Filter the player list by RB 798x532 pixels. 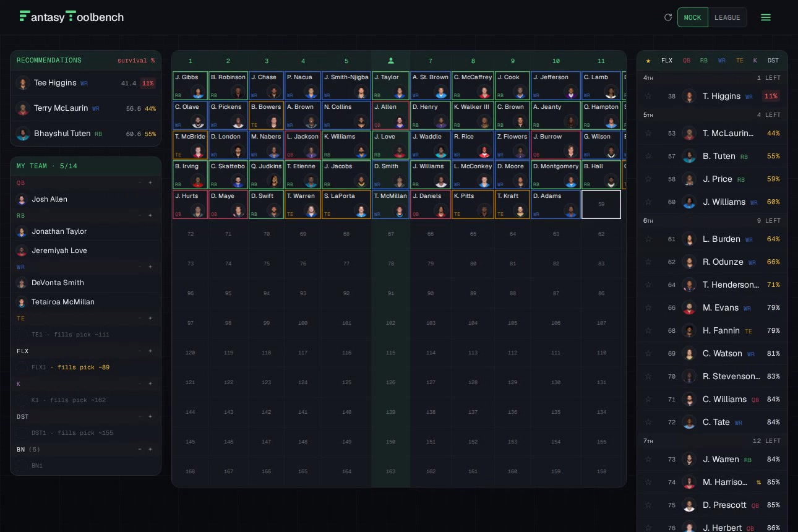704,61
